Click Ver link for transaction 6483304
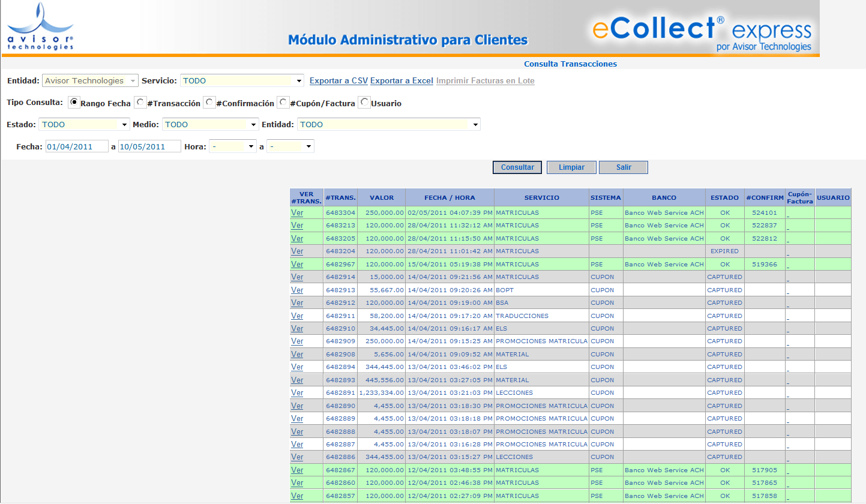This screenshot has width=866, height=504. point(297,212)
